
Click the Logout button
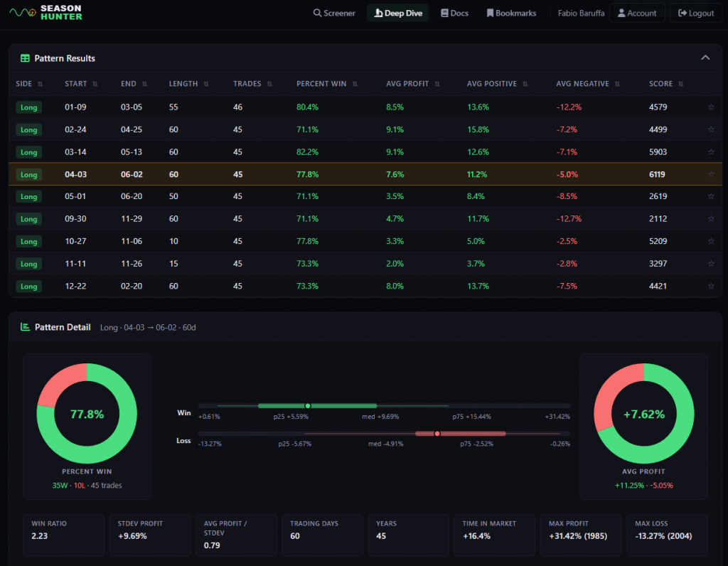point(696,13)
